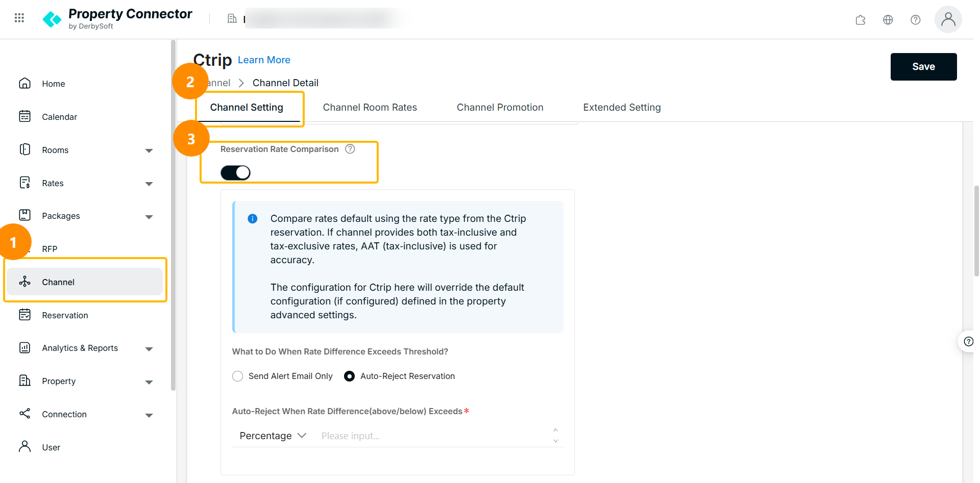The image size is (980, 483).
Task: Switch to the Channel Promotion tab
Action: 500,108
